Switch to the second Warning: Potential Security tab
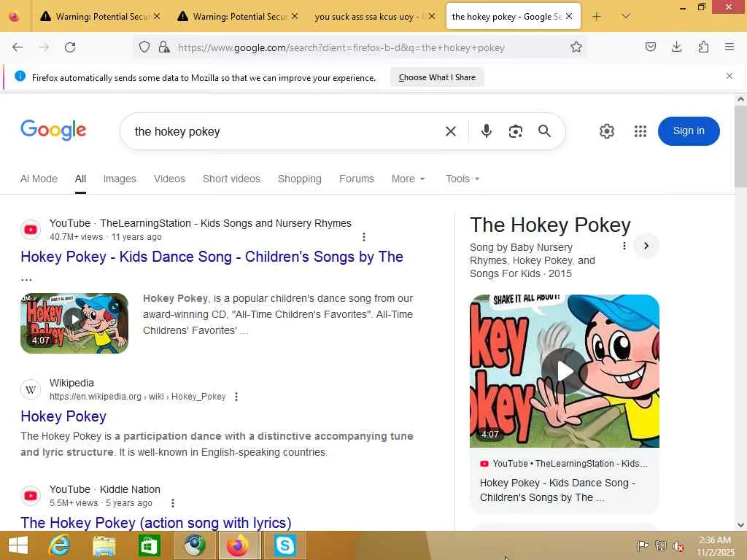Image resolution: width=747 pixels, height=560 pixels. click(237, 17)
